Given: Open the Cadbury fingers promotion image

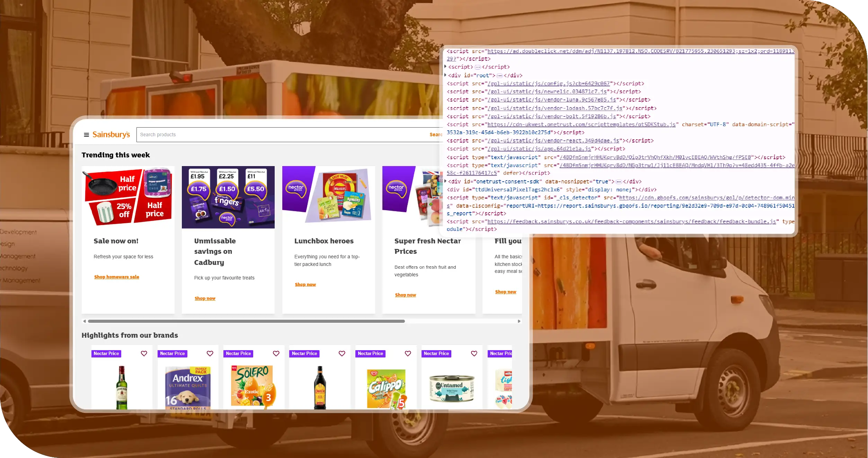Looking at the screenshot, I should point(228,197).
